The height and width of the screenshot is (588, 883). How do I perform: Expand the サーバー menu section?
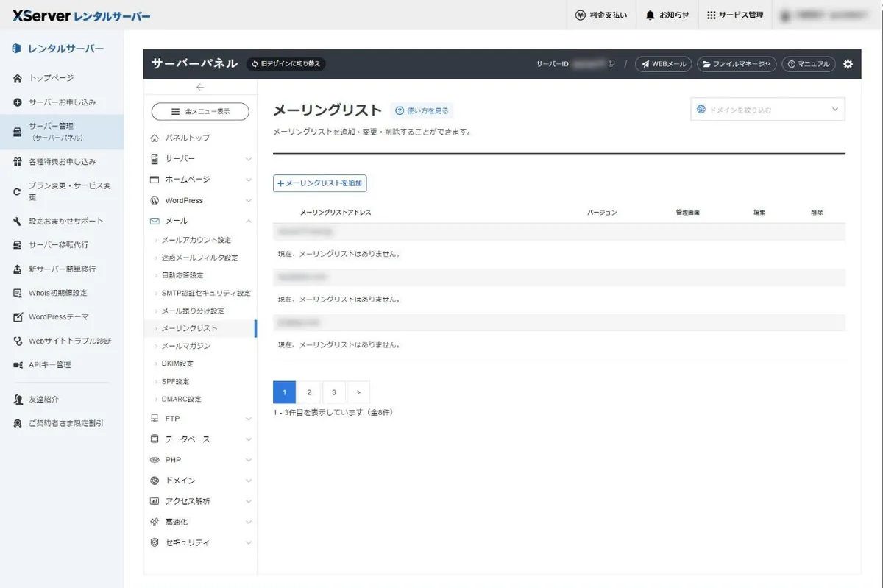pos(200,159)
